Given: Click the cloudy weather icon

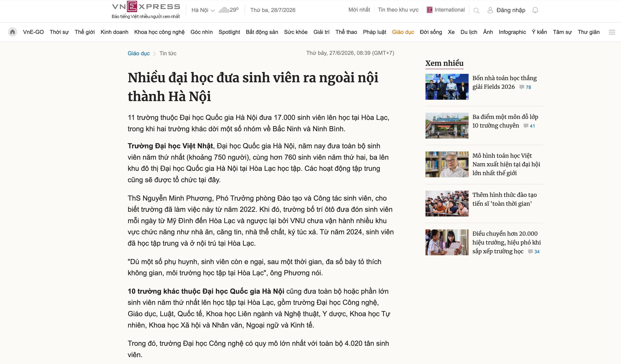Looking at the screenshot, I should point(224,10).
